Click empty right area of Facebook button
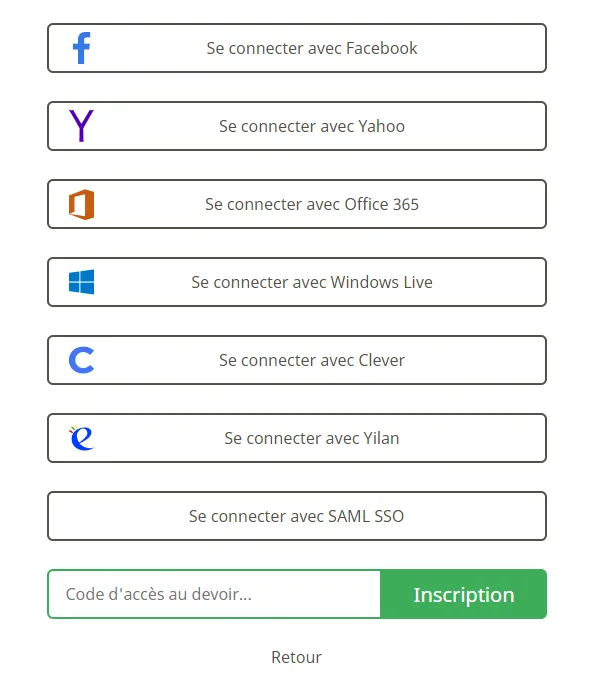This screenshot has height=683, width=598. pyautogui.click(x=481, y=48)
